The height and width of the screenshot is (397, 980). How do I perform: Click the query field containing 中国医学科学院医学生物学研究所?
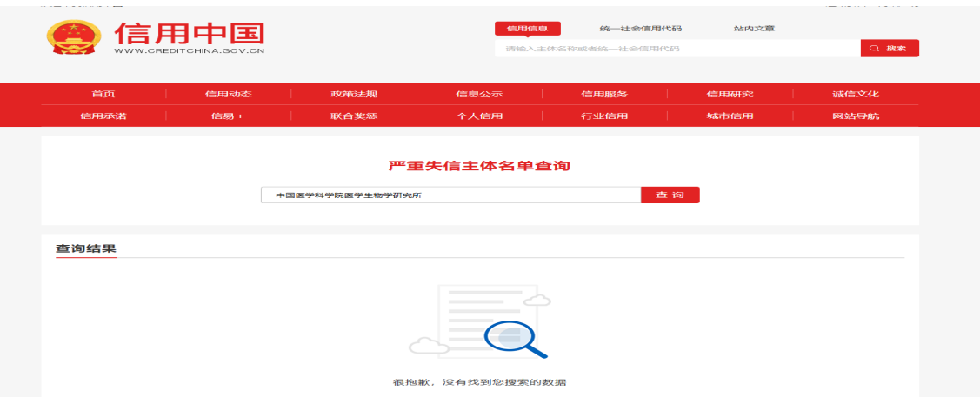pyautogui.click(x=450, y=195)
